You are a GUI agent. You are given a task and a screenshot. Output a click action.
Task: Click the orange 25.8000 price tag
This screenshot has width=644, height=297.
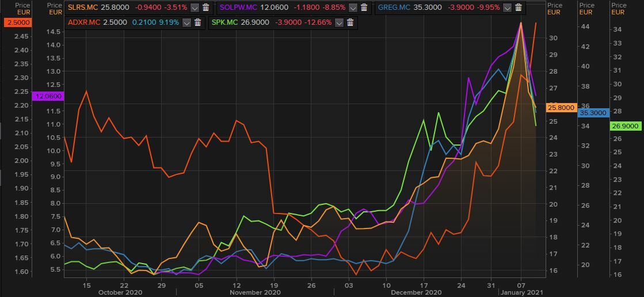pos(561,108)
